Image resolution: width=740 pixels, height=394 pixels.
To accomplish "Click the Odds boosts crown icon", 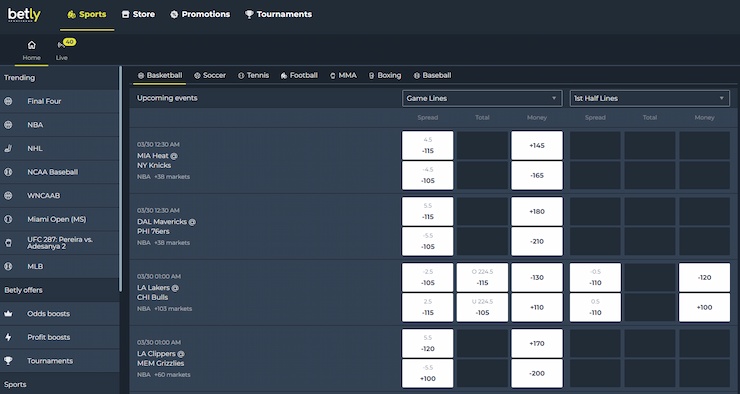I will 8,313.
